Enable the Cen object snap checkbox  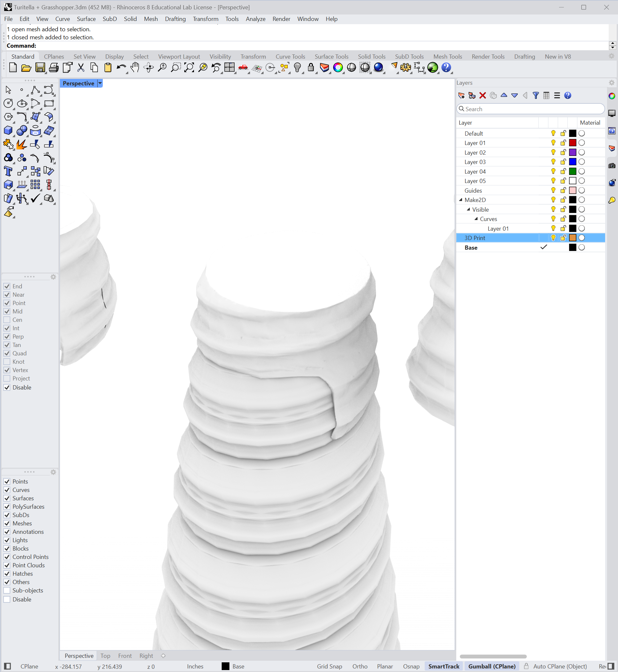click(7, 320)
